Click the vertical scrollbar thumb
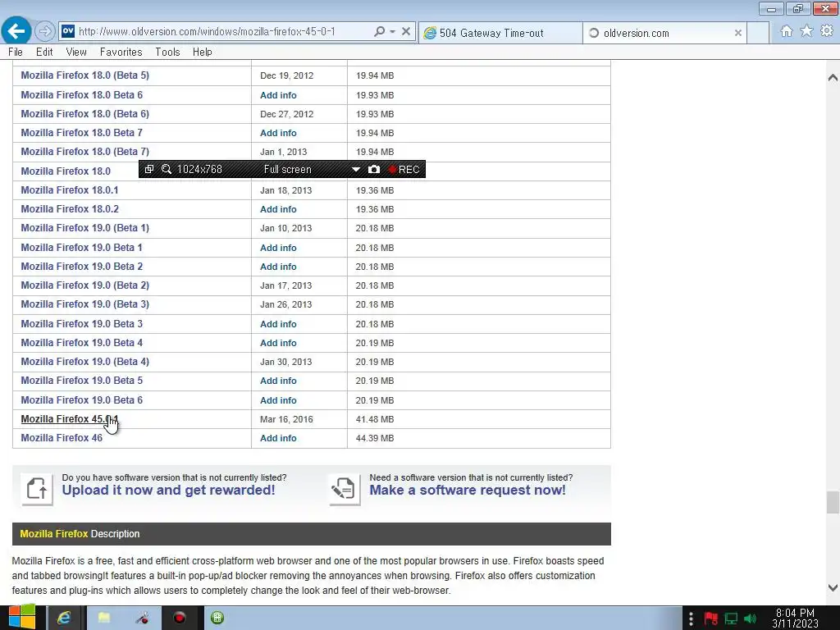 (x=833, y=503)
